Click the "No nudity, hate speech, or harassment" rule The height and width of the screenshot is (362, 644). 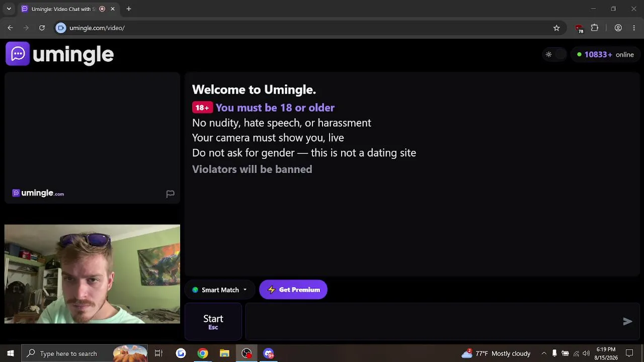(x=282, y=123)
